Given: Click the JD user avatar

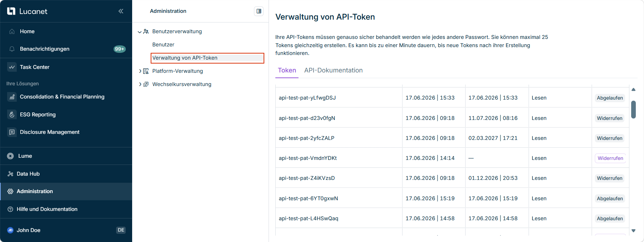Looking at the screenshot, I should [10, 230].
